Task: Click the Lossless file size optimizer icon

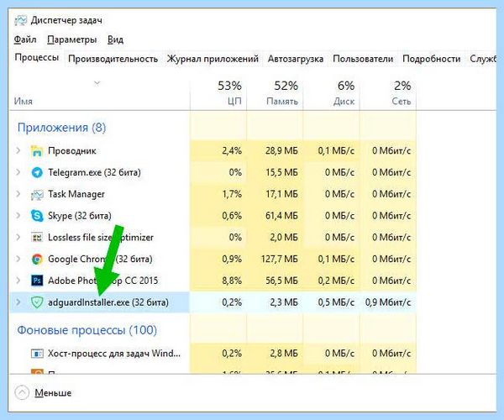Action: pyautogui.click(x=37, y=238)
